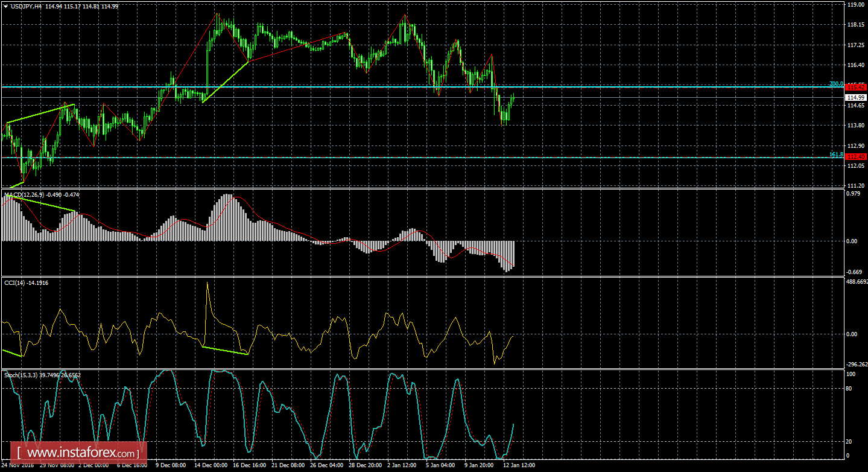Click 112.90 on the price scale
The width and height of the screenshot is (868, 472).
pyautogui.click(x=856, y=146)
